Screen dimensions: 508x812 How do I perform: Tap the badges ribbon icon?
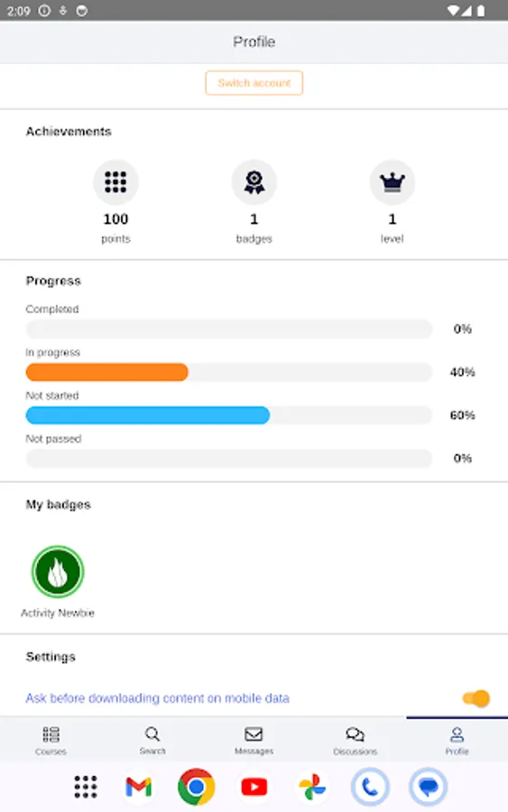pyautogui.click(x=254, y=182)
